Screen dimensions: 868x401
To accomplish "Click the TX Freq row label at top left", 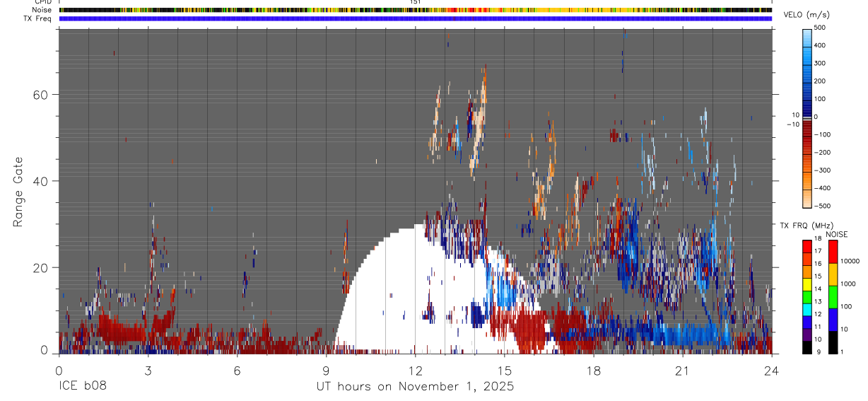I will [x=37, y=18].
